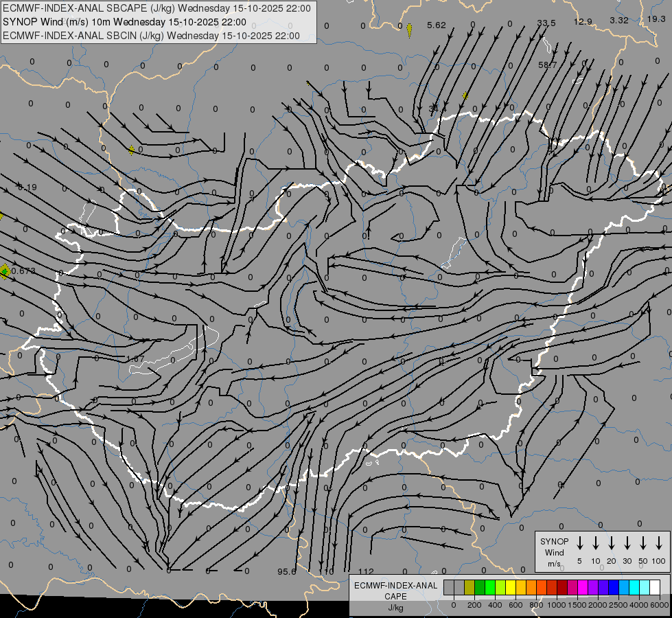
Task: Select the pure yellow CAPE legend swatch
Action: tap(511, 587)
